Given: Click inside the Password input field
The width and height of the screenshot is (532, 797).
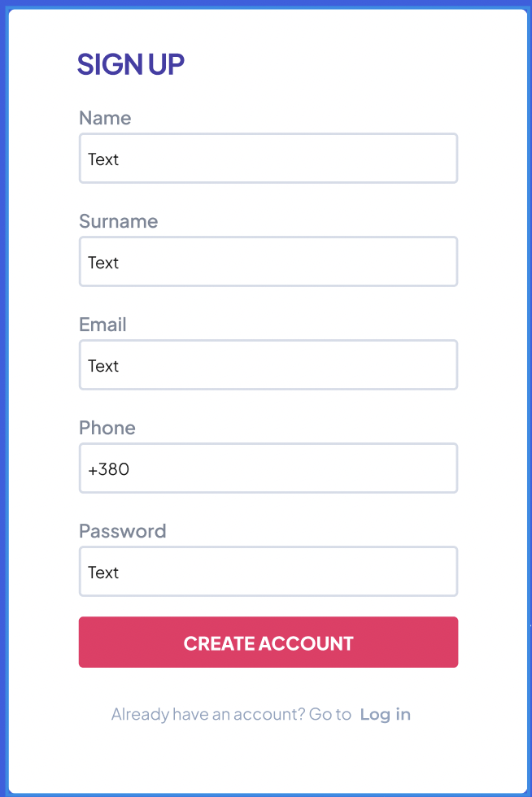Looking at the screenshot, I should coord(268,571).
